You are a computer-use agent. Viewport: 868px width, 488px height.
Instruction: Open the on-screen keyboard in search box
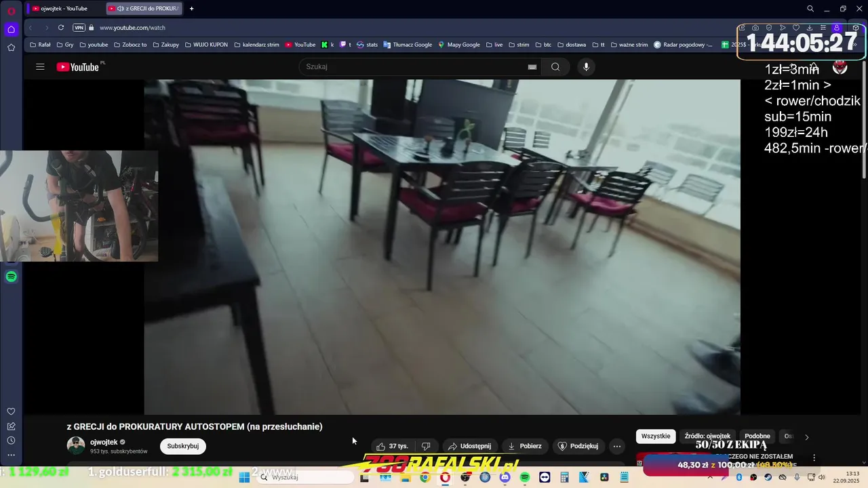tap(532, 66)
